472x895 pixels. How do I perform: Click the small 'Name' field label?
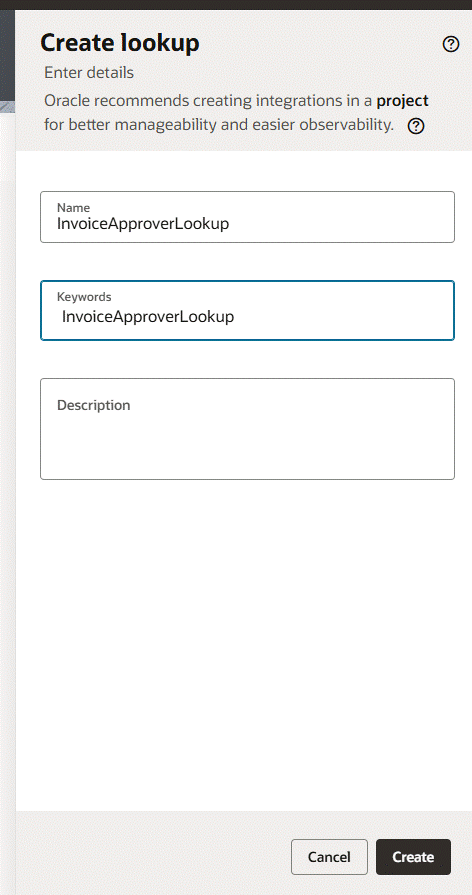(73, 208)
